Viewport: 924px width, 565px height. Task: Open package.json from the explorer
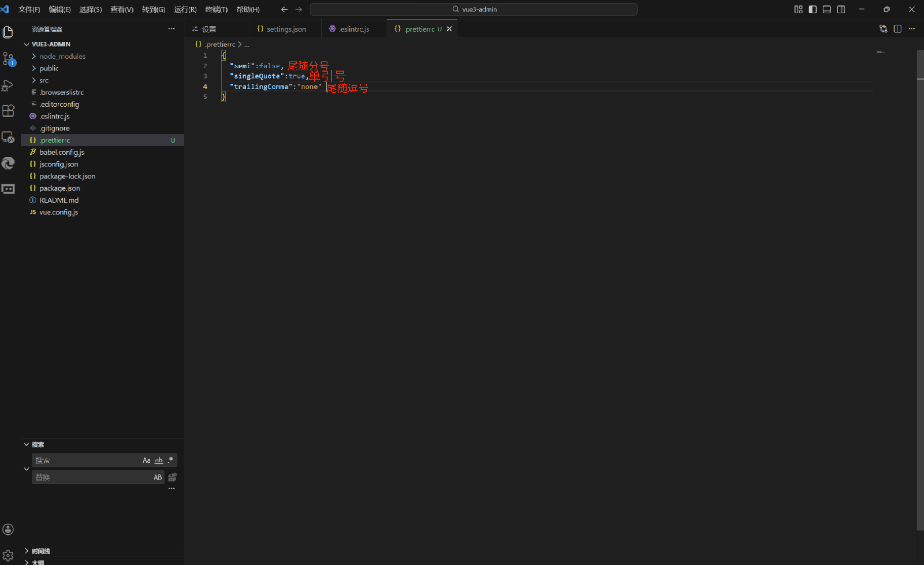pyautogui.click(x=60, y=188)
